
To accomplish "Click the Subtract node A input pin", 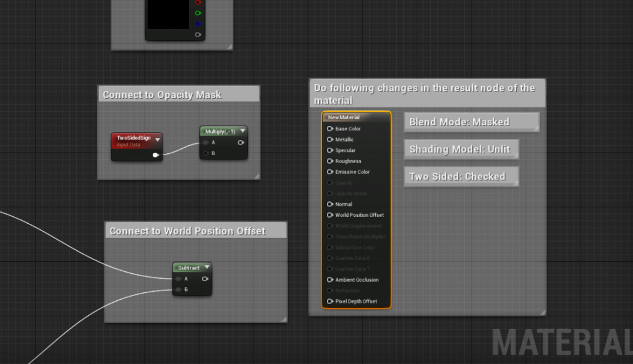I will tap(179, 279).
